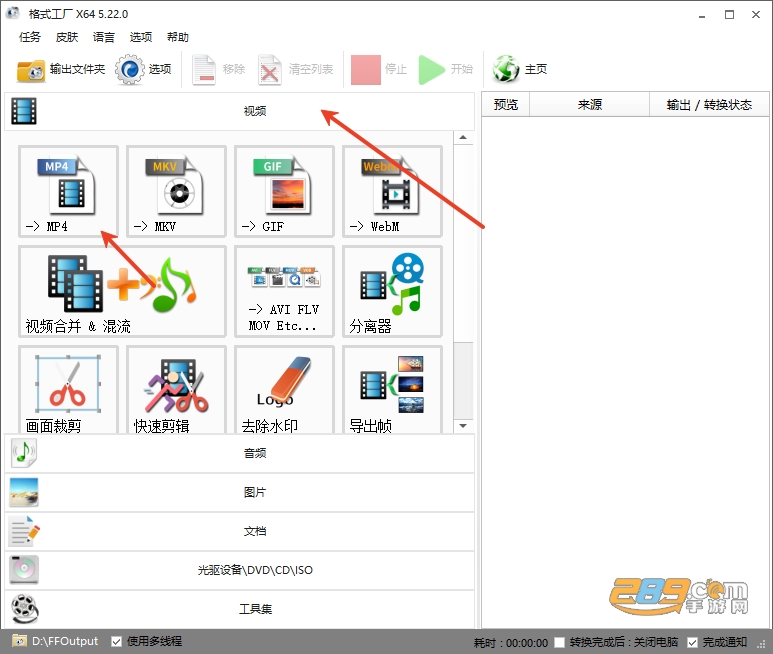Screen dimensions: 773x654
Task: Open the 皮肤 menu
Action: (67, 37)
